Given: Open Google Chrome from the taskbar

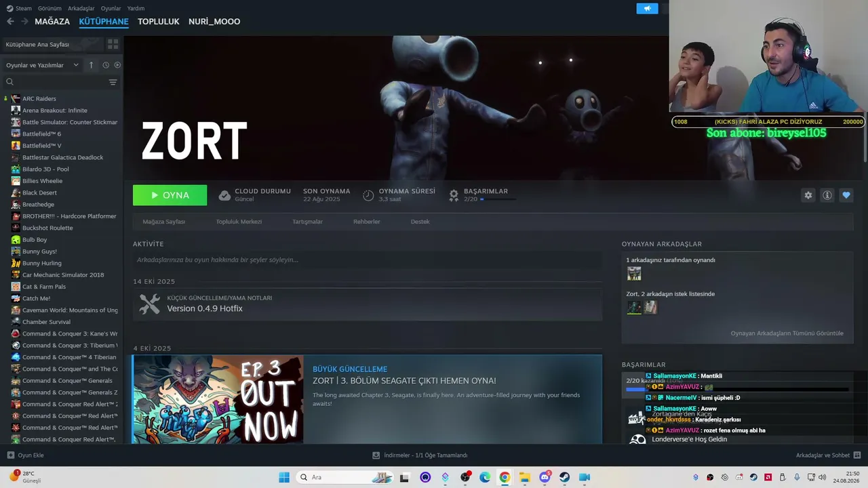Looking at the screenshot, I should coord(505,477).
